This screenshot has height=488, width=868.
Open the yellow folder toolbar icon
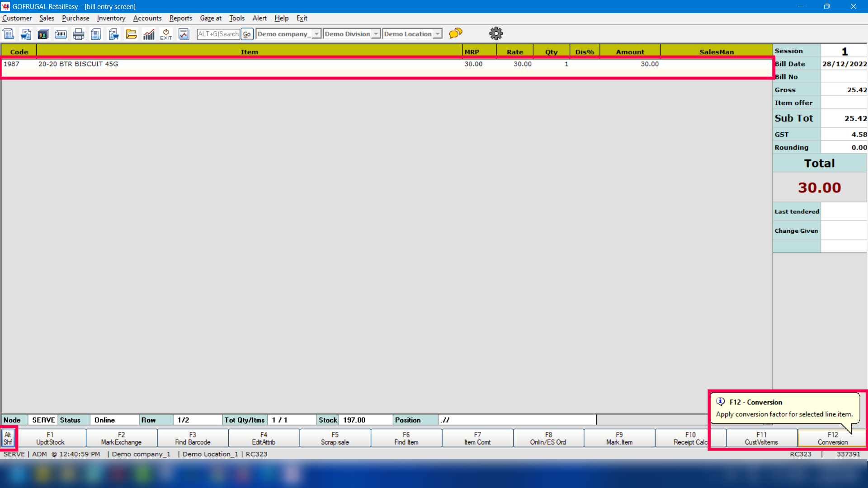point(131,34)
